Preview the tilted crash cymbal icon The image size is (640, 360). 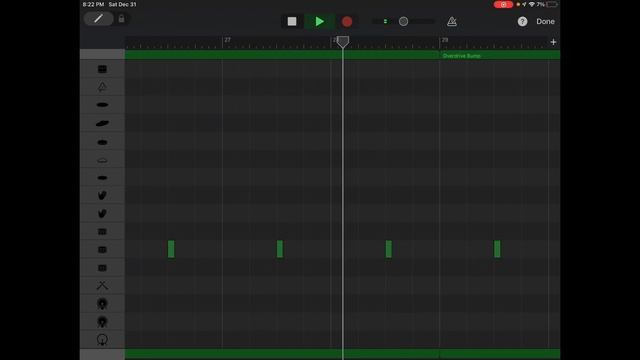tap(102, 123)
